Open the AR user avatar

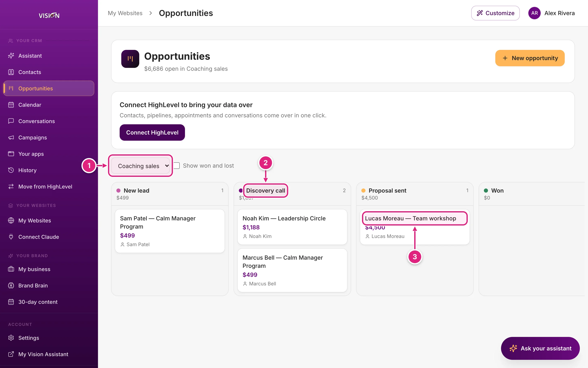[x=534, y=13]
